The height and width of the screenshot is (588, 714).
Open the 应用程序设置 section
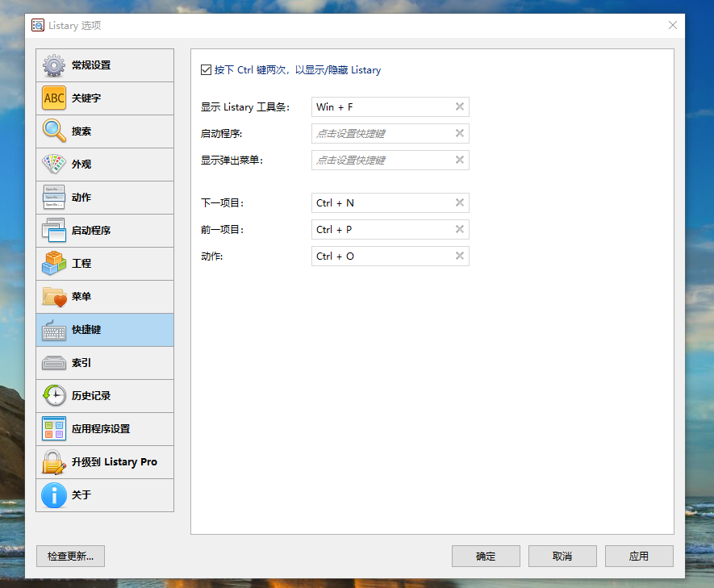[105, 429]
